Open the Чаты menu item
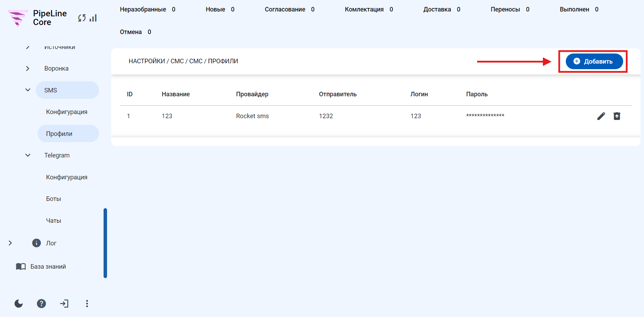This screenshot has height=317, width=644. [x=54, y=221]
